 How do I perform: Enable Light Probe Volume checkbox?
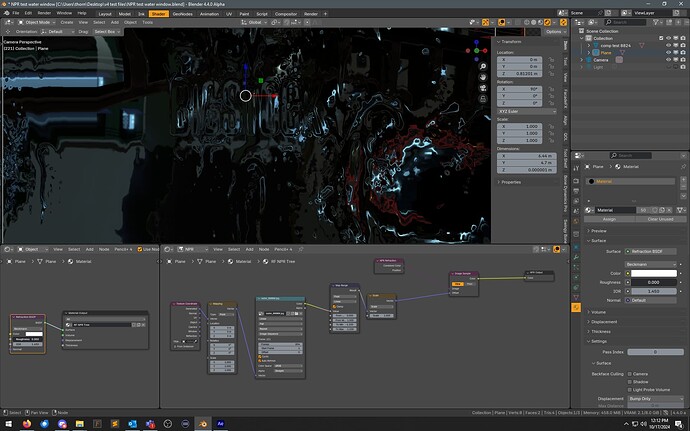tap(630, 390)
